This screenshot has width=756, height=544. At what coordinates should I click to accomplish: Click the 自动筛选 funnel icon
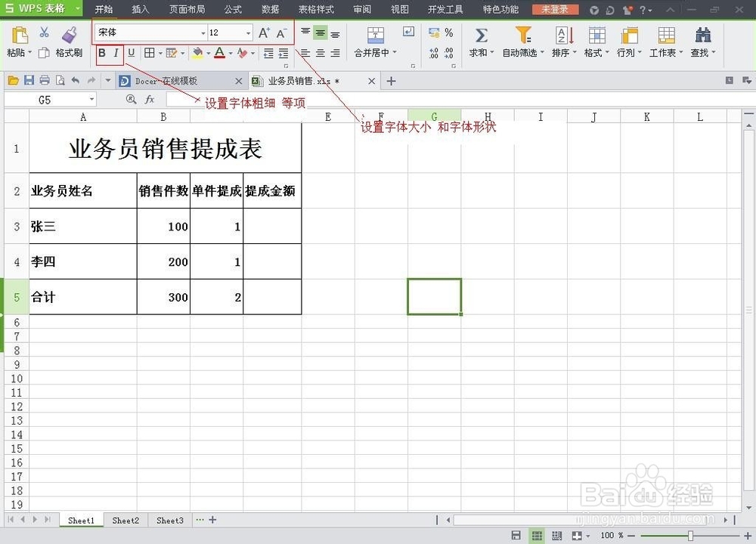pyautogui.click(x=523, y=36)
